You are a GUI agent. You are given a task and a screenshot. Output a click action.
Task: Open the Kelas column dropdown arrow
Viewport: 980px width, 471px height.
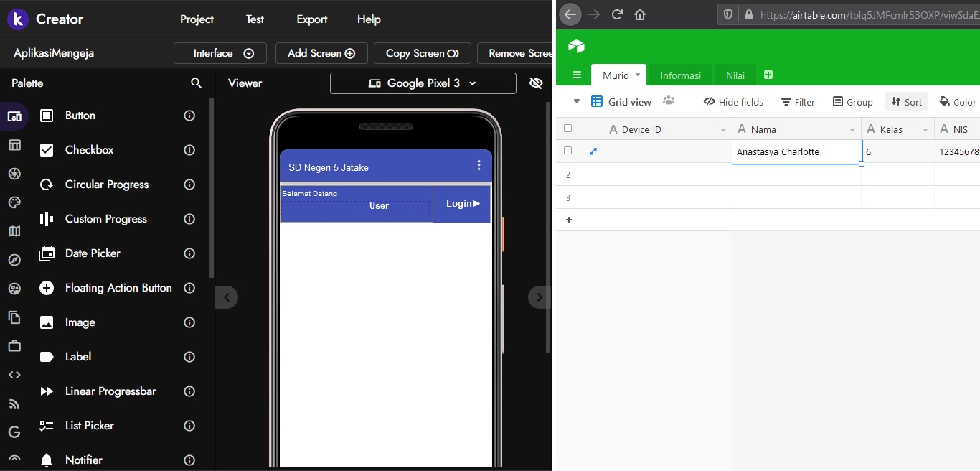pos(925,130)
